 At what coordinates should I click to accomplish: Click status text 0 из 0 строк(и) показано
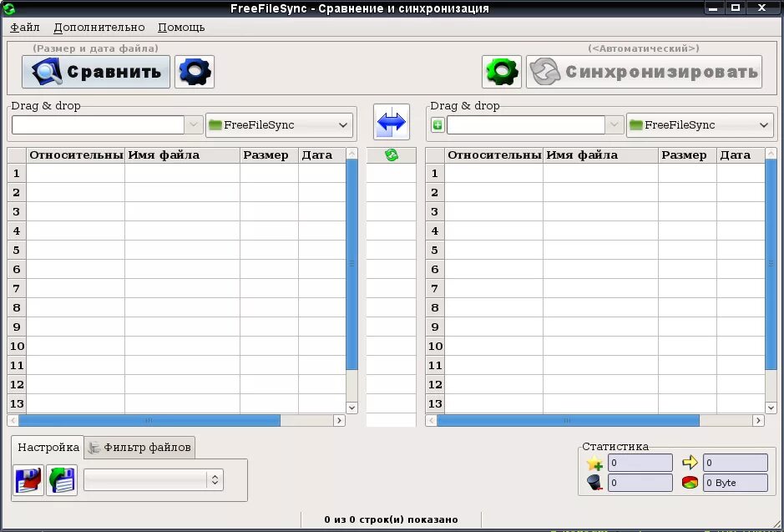(x=391, y=519)
